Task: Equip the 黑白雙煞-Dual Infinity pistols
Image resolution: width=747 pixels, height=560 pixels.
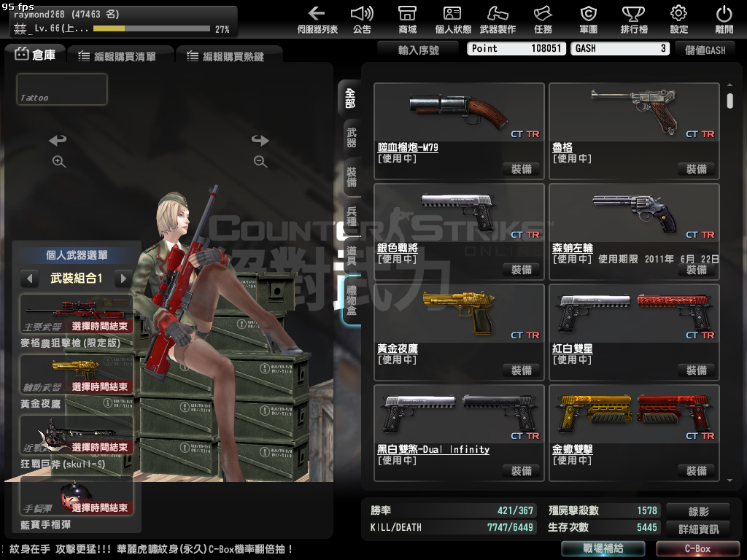Action: 522,471
